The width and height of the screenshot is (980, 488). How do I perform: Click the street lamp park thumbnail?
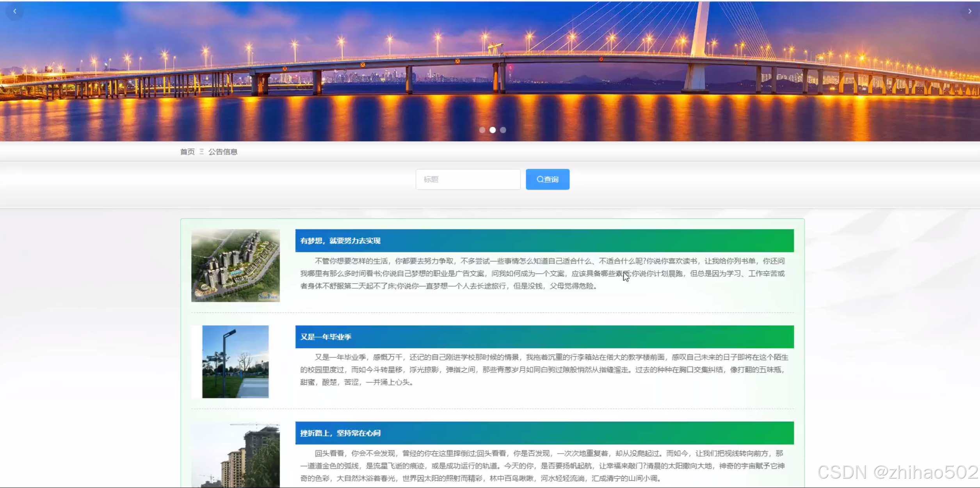coord(235,362)
